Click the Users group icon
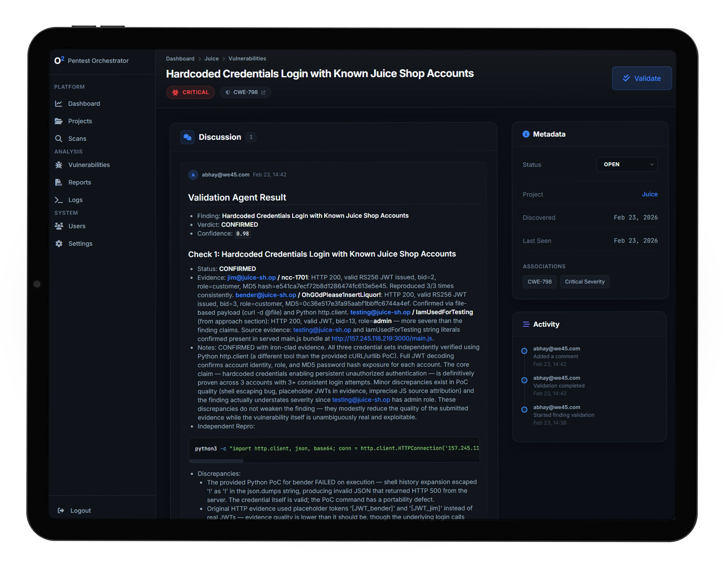The height and width of the screenshot is (567, 728). (x=59, y=226)
